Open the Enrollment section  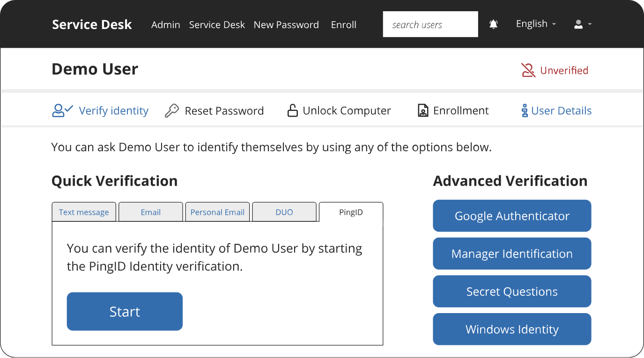[461, 111]
